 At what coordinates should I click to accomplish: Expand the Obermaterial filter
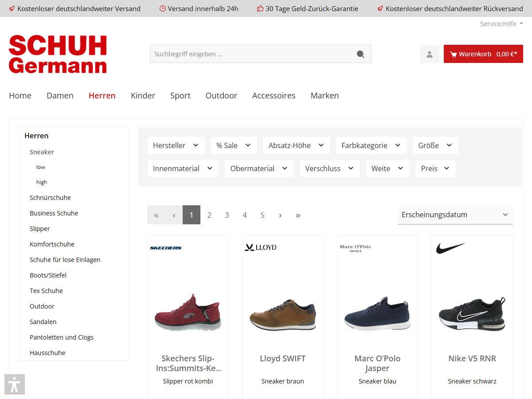(259, 168)
